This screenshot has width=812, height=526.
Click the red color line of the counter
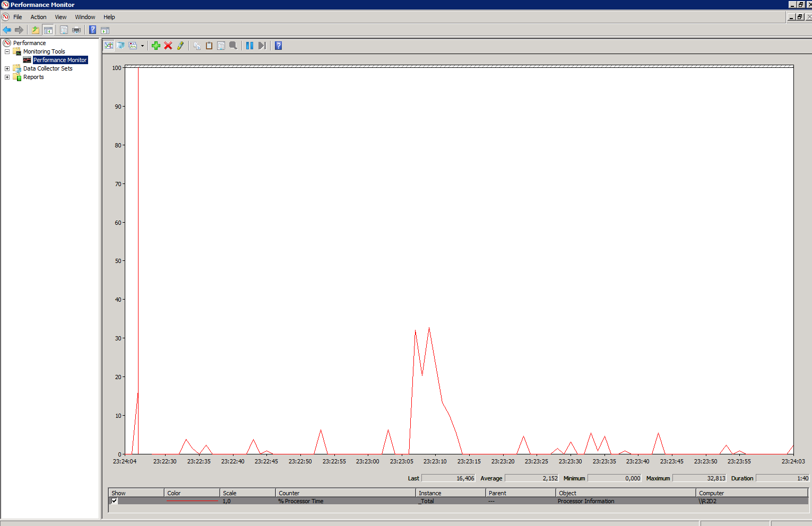(192, 501)
